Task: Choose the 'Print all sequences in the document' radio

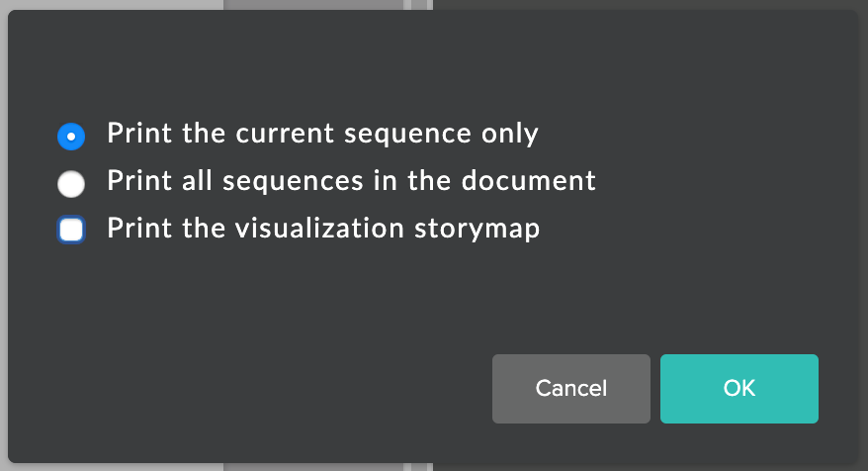Action: (71, 184)
